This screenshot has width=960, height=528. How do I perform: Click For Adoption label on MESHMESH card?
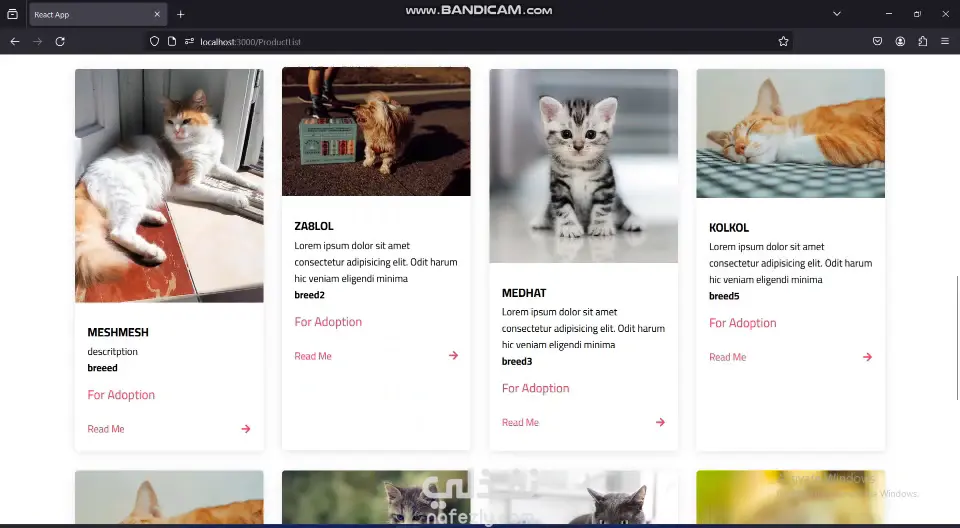(x=121, y=395)
